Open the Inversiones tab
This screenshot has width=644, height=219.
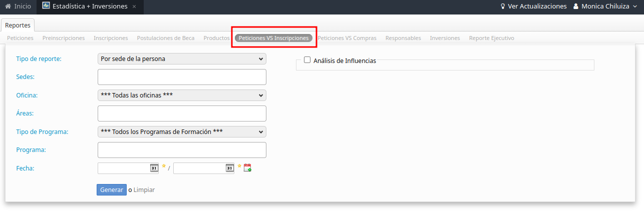tap(445, 38)
